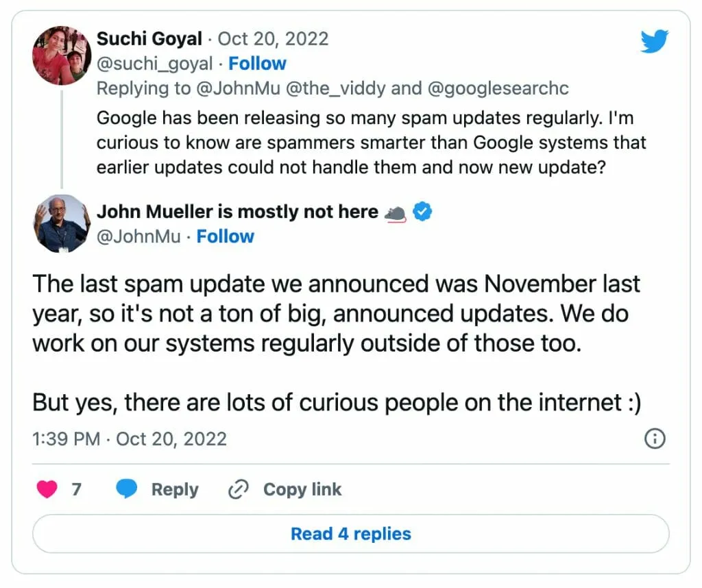Click the Oct 20, 2022 date link
Screen dimensions: 702x588
(273, 39)
